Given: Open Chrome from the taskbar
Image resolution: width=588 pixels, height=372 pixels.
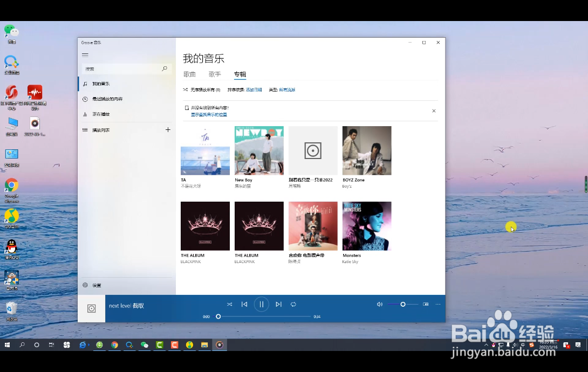Looking at the screenshot, I should pos(114,345).
